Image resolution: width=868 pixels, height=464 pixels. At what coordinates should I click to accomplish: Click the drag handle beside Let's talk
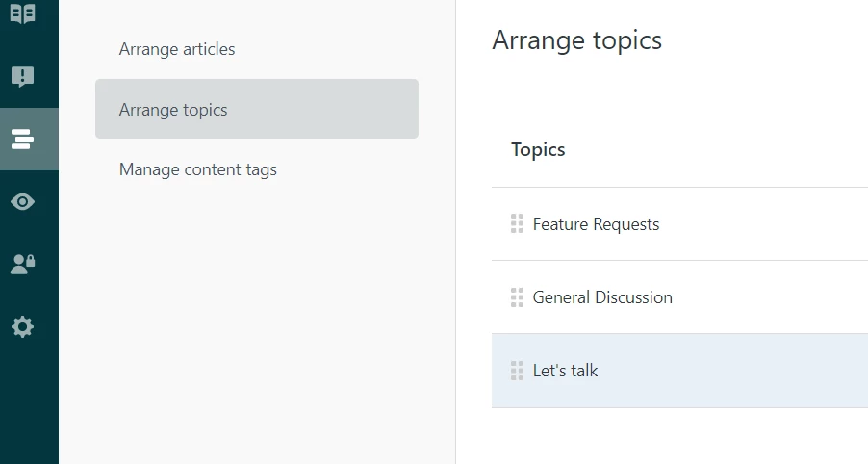tap(517, 371)
